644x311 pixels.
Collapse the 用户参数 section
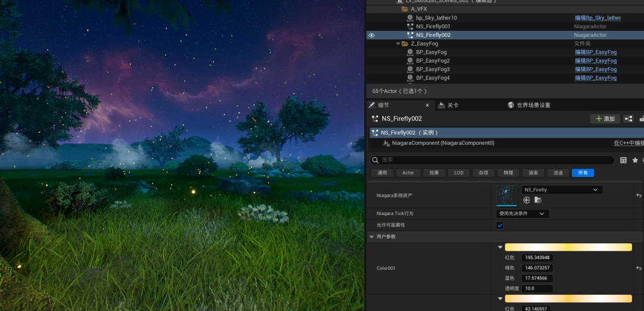pyautogui.click(x=371, y=237)
